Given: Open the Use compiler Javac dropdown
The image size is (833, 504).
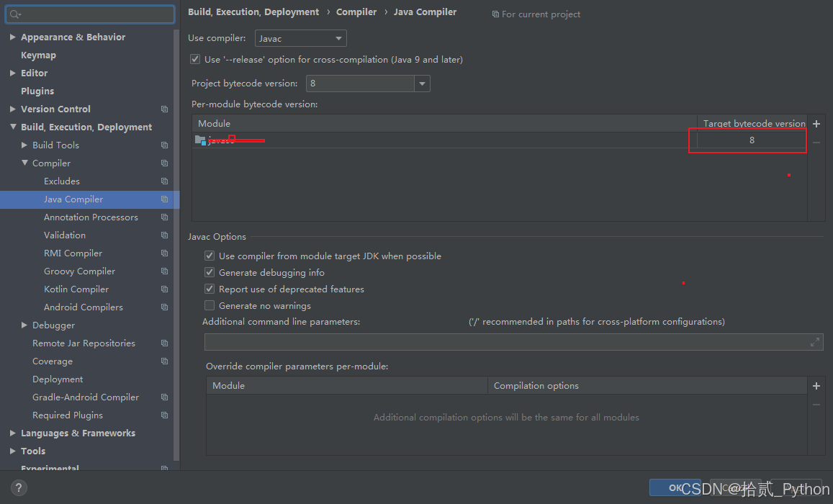Looking at the screenshot, I should pyautogui.click(x=301, y=38).
